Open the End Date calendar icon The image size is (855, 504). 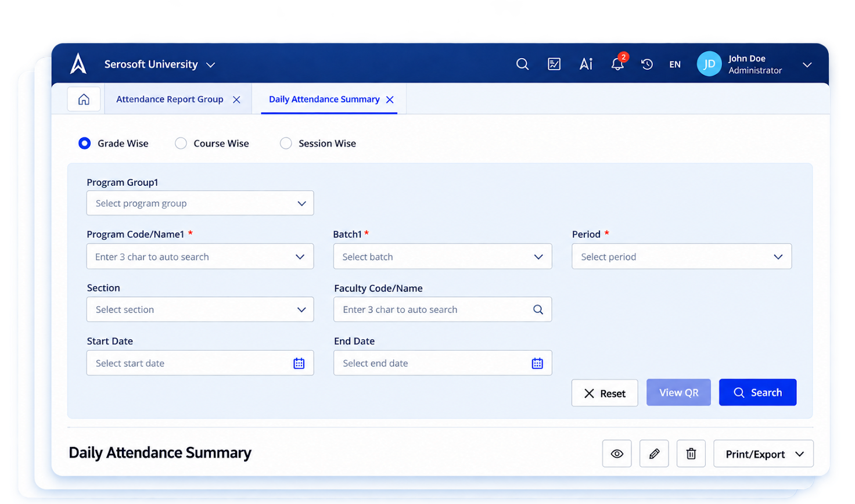[x=537, y=363]
